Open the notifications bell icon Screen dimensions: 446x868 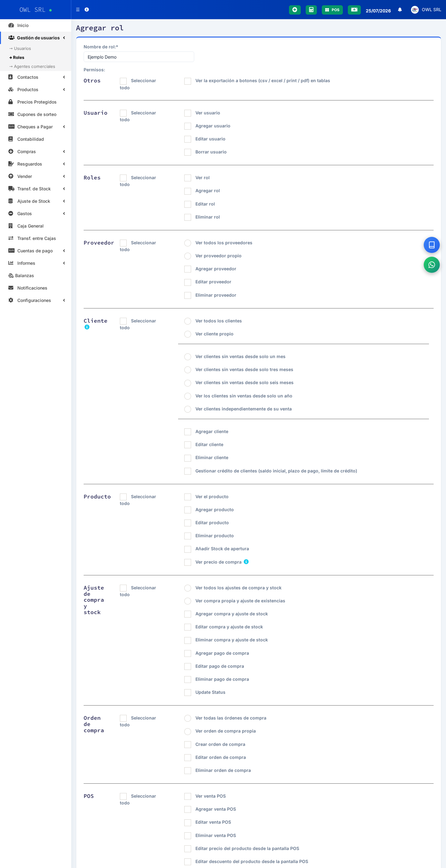pyautogui.click(x=400, y=9)
